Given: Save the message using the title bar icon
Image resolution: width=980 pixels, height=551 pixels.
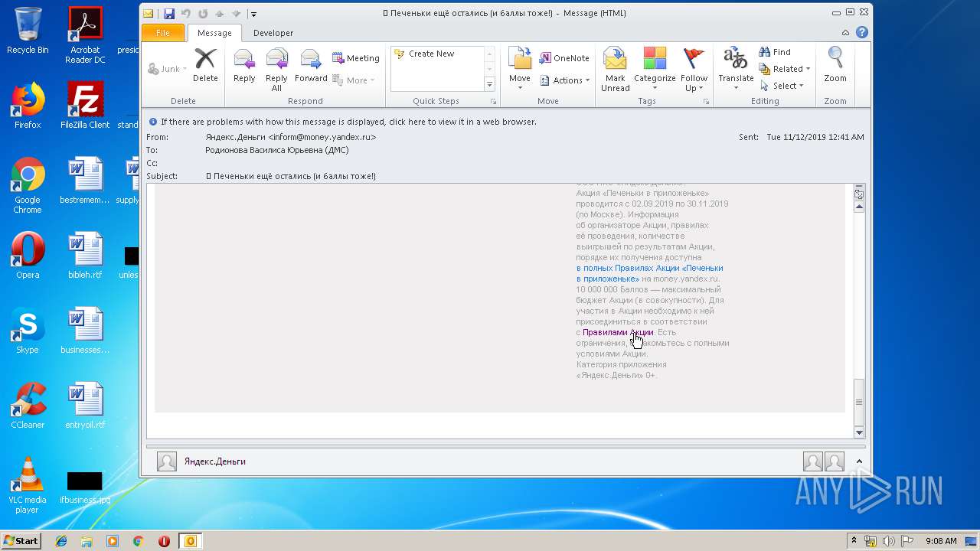Looking at the screenshot, I should click(x=169, y=14).
